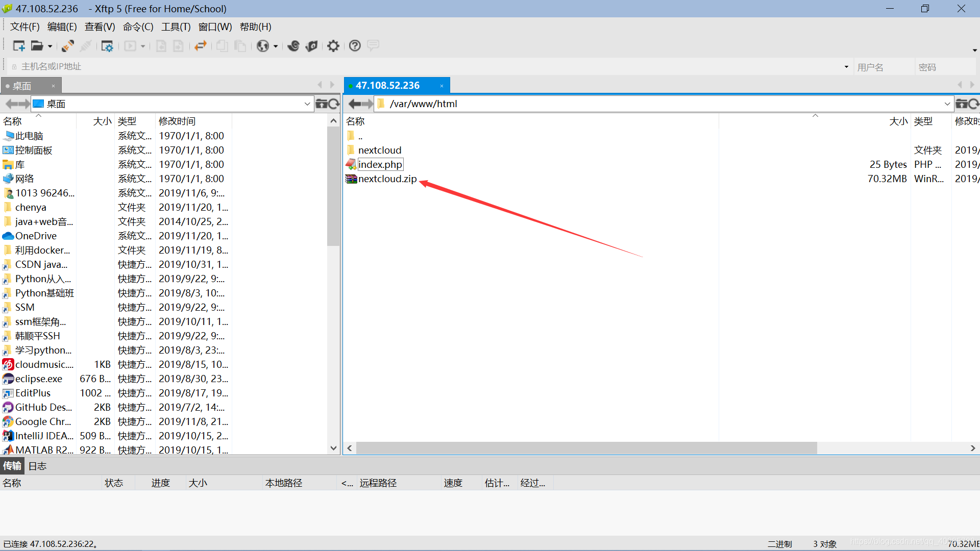Open the 查看(V) menu
Viewport: 980px width, 551px height.
[100, 27]
